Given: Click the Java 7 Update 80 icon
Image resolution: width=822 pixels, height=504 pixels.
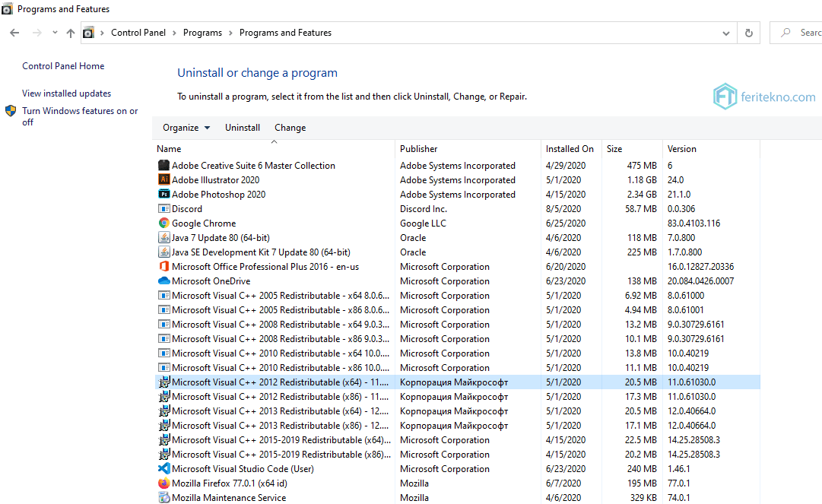Looking at the screenshot, I should click(x=164, y=237).
